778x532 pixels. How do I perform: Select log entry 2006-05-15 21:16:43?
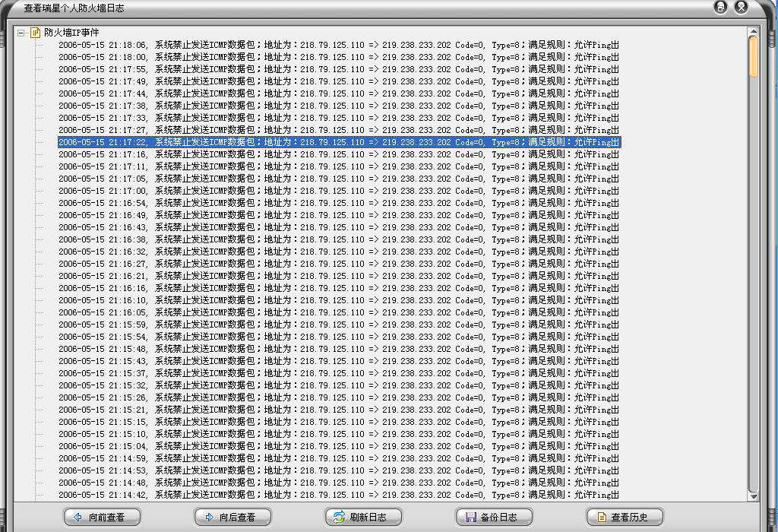(340, 227)
